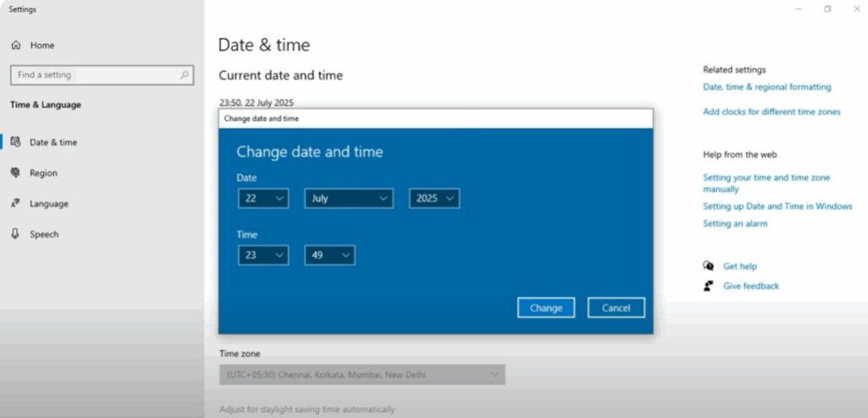Screen dimensions: 868x418
Task: Open Add clocks for different time zones
Action: pos(771,112)
